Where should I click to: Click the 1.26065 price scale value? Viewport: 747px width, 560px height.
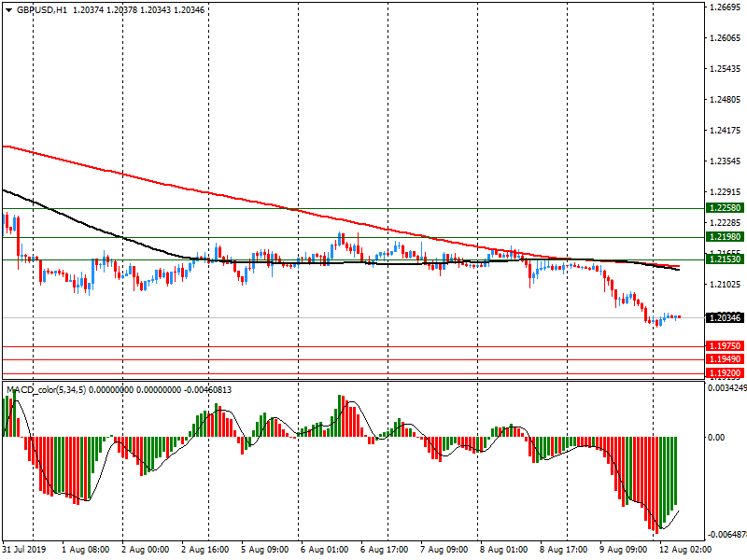(x=726, y=37)
